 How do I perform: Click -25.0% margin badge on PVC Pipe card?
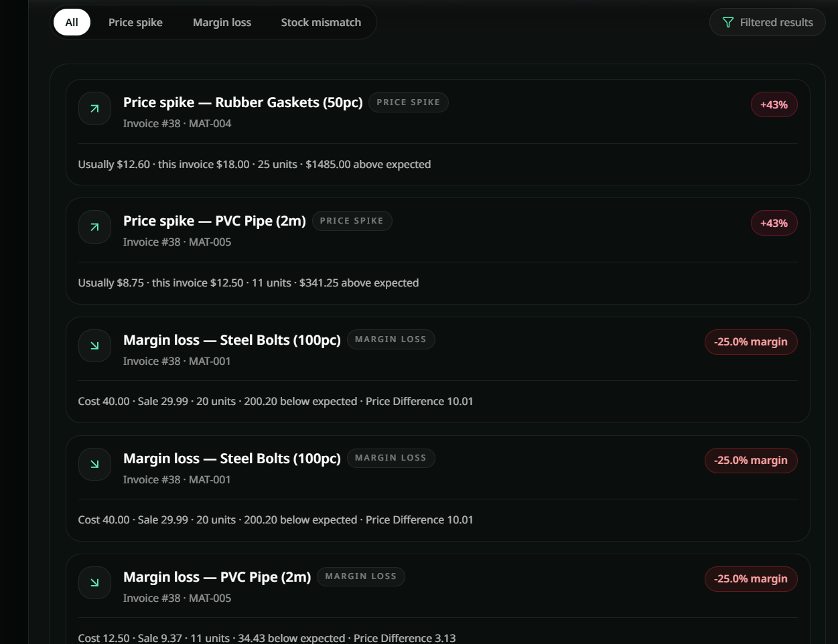[x=750, y=578]
